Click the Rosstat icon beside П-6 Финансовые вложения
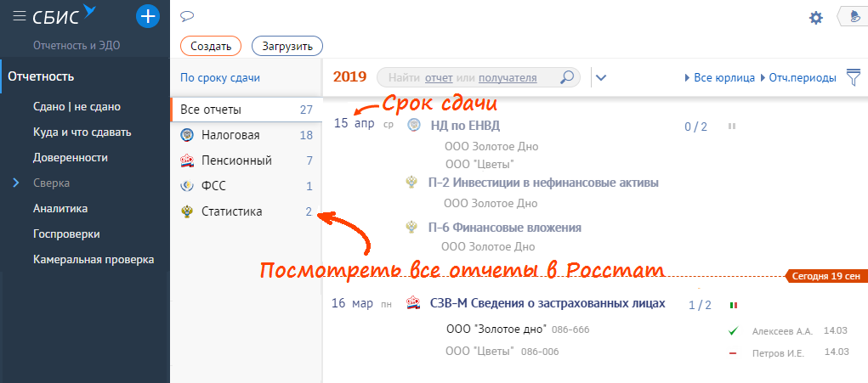The width and height of the screenshot is (868, 383). pos(411,227)
